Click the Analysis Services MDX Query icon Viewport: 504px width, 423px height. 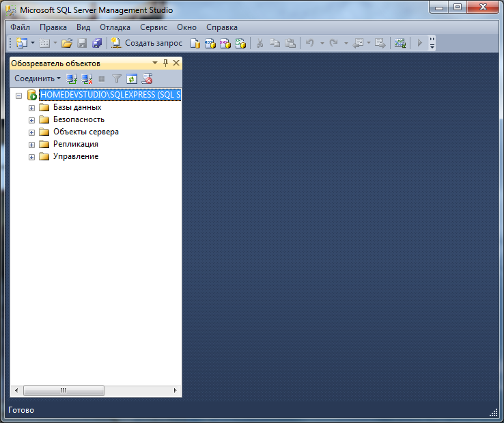point(210,43)
